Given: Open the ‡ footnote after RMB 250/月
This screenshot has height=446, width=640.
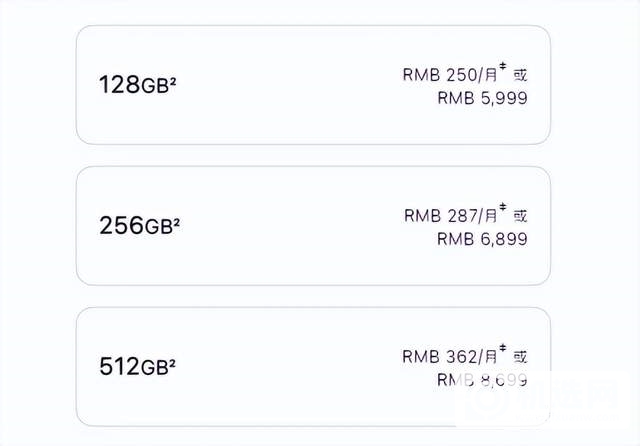Looking at the screenshot, I should coord(503,68).
